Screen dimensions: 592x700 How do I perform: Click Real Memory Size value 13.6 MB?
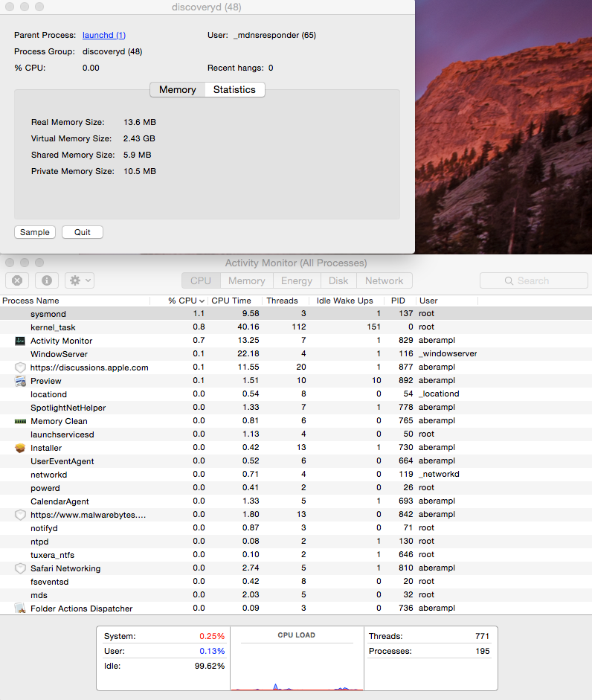click(140, 122)
